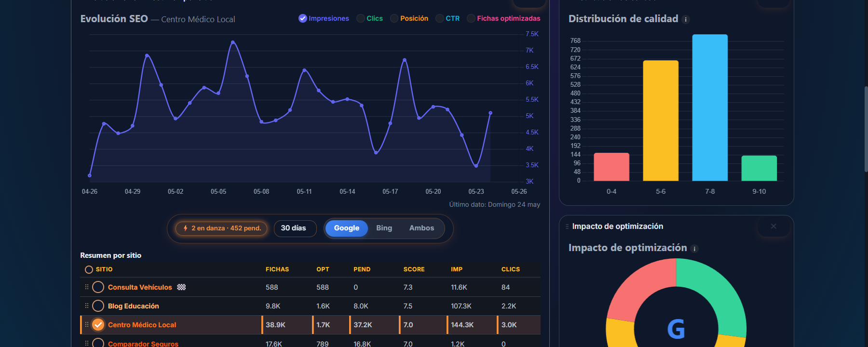Switch to the Bing search engine tab
This screenshot has height=347, width=868.
[x=384, y=228]
